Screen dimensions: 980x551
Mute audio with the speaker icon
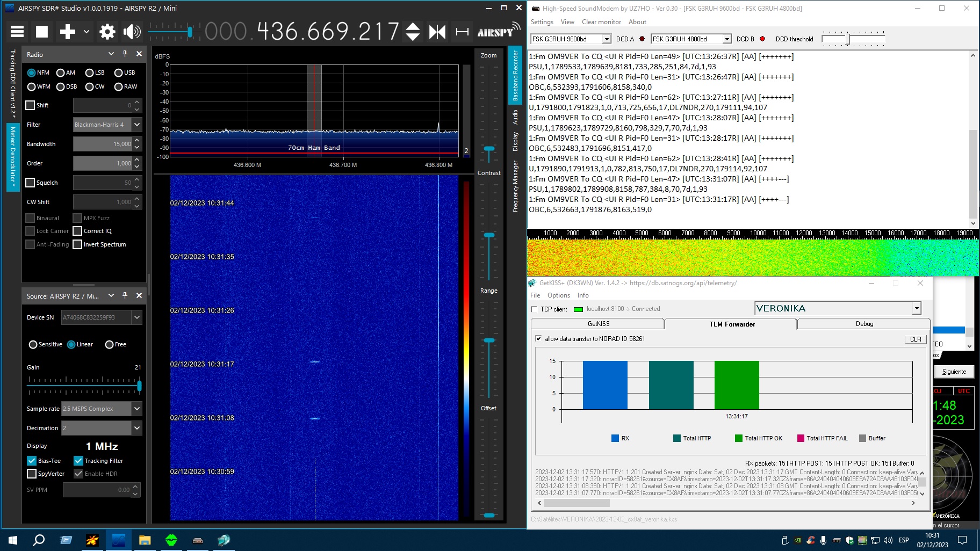132,32
